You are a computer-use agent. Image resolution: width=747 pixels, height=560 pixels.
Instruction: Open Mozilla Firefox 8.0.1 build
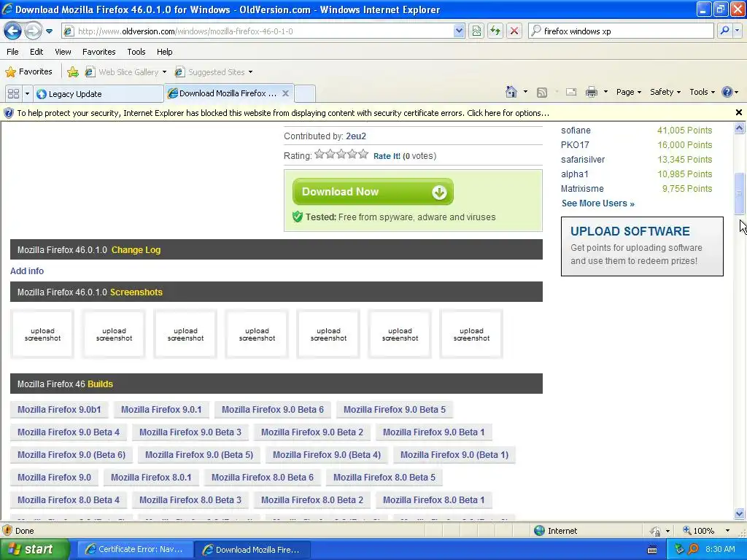pyautogui.click(x=151, y=477)
